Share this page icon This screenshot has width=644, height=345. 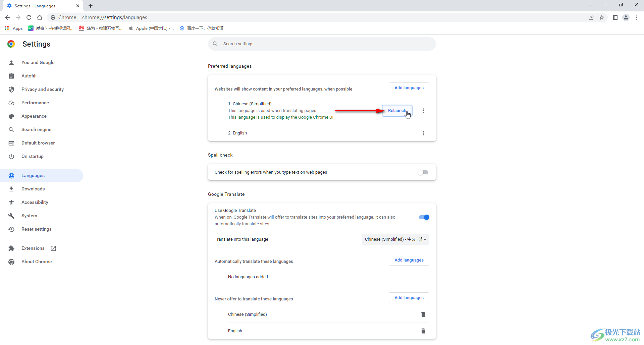click(591, 17)
